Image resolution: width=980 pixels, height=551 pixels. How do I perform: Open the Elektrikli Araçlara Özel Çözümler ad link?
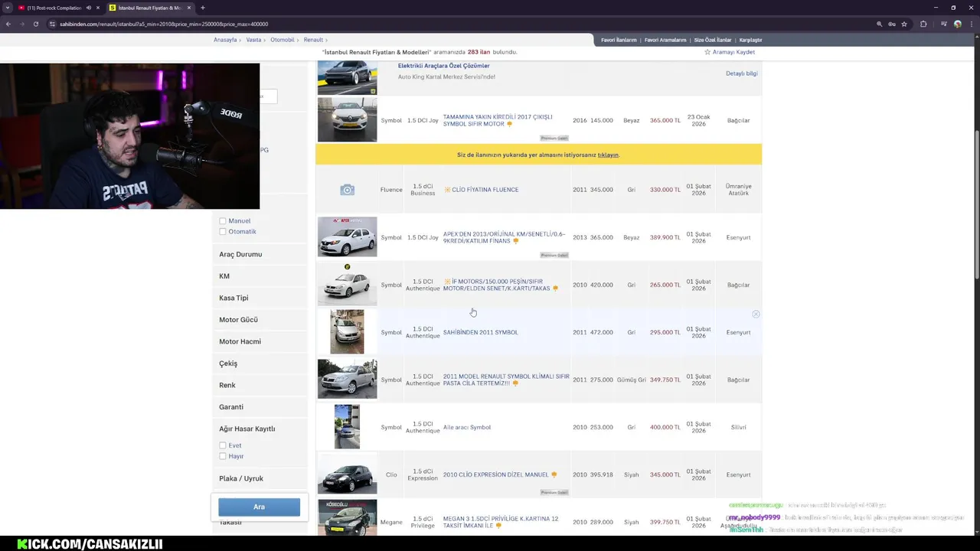(443, 66)
